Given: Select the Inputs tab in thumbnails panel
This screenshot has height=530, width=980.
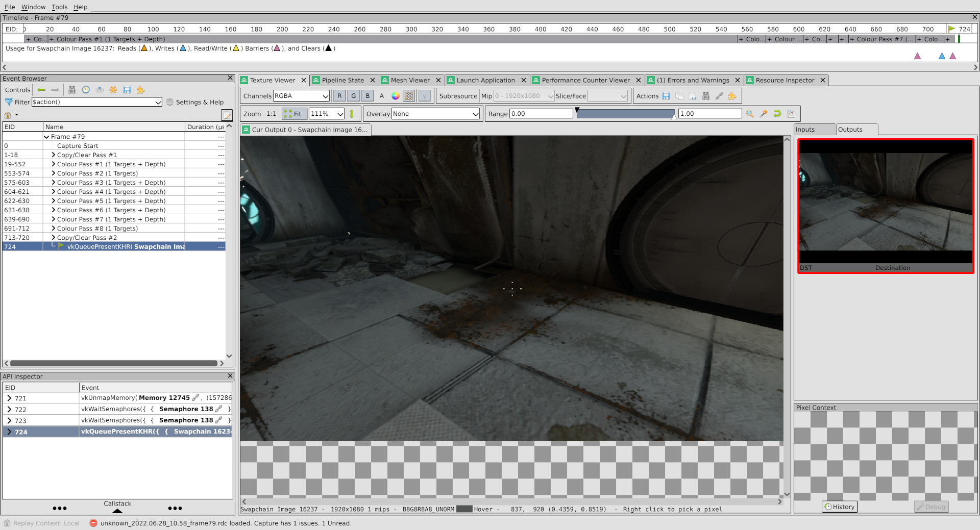Looking at the screenshot, I should tap(815, 130).
